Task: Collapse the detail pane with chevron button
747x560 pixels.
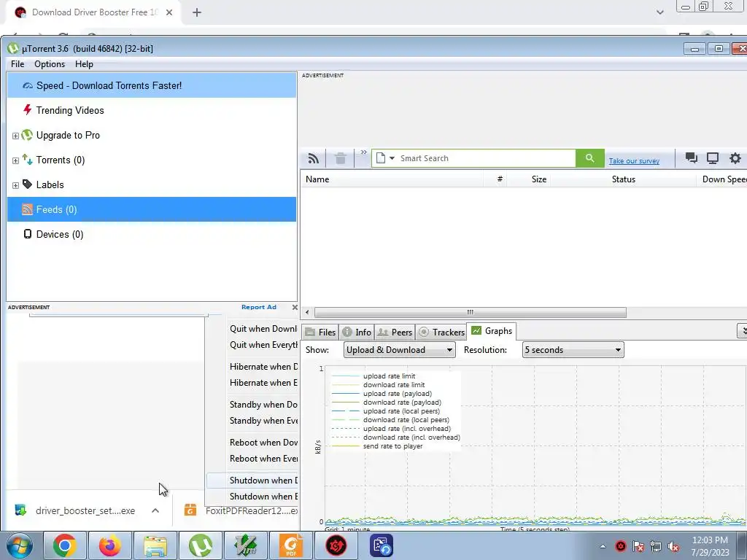Action: (x=742, y=330)
